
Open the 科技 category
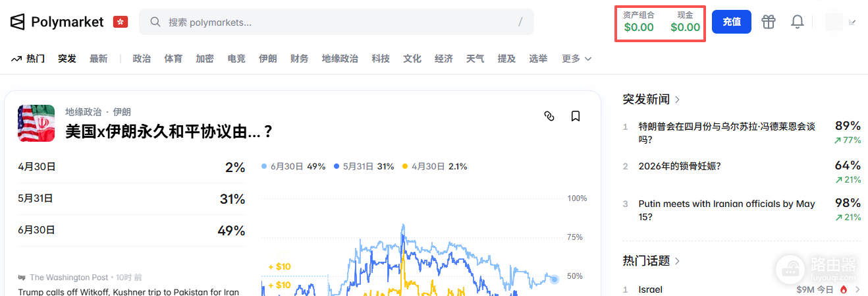coord(381,59)
